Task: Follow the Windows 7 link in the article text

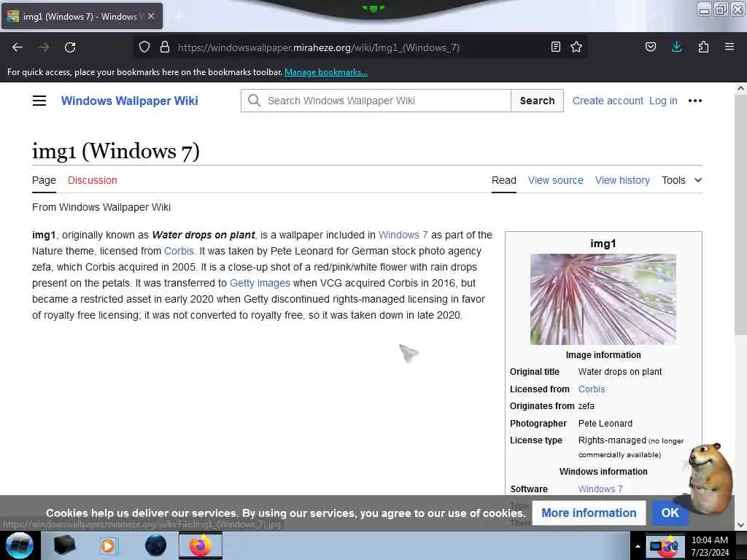Action: tap(403, 235)
